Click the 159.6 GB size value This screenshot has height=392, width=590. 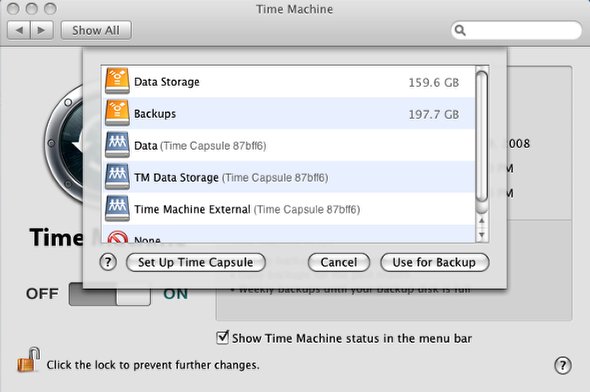(434, 82)
